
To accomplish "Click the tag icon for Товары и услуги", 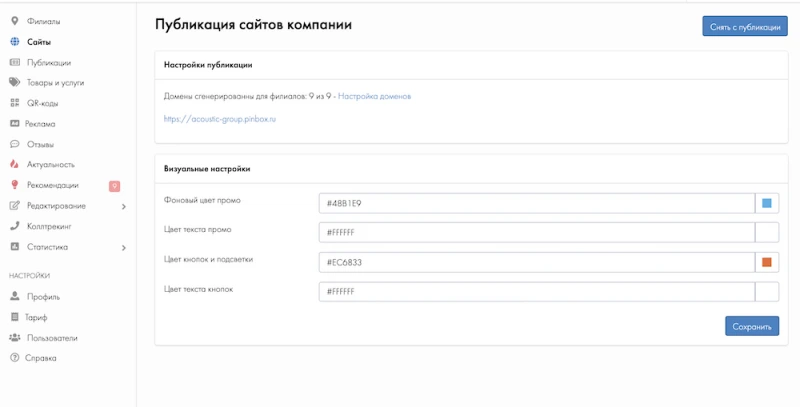I will pos(15,83).
